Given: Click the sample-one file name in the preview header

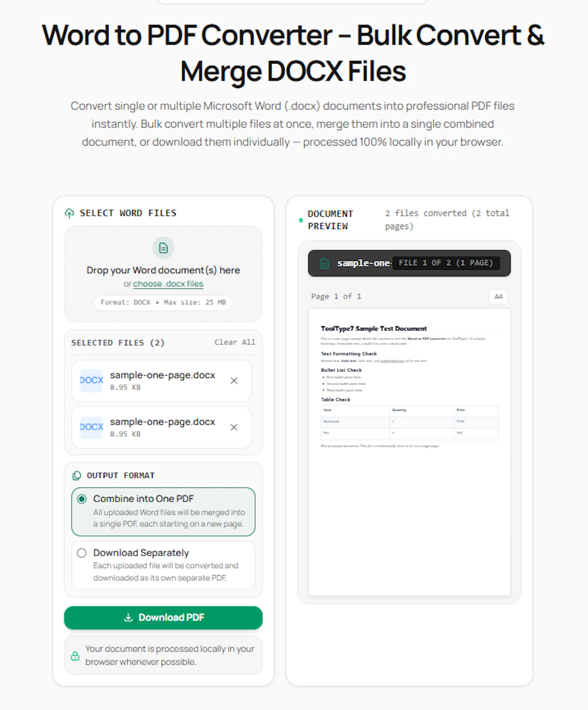Looking at the screenshot, I should pos(364,263).
